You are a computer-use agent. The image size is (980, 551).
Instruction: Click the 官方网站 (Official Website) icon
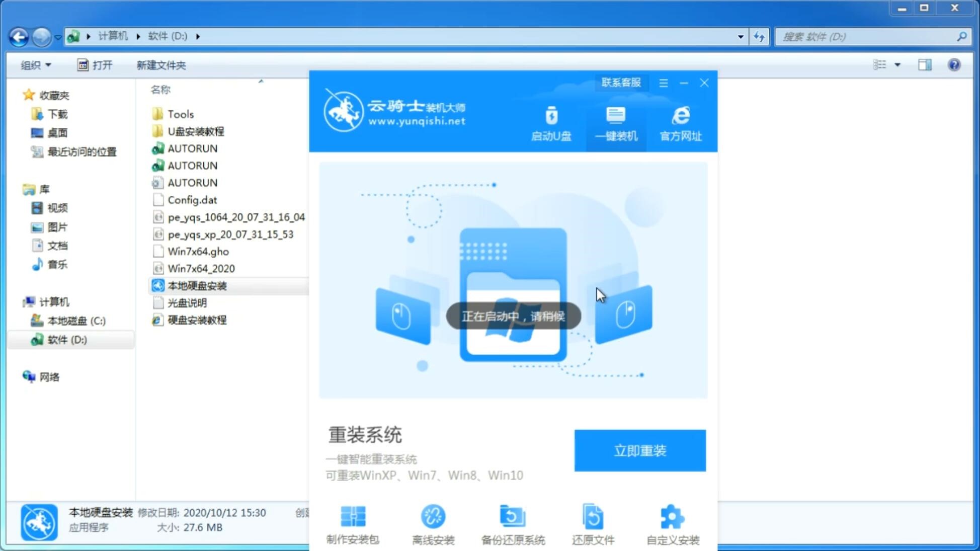tap(679, 123)
